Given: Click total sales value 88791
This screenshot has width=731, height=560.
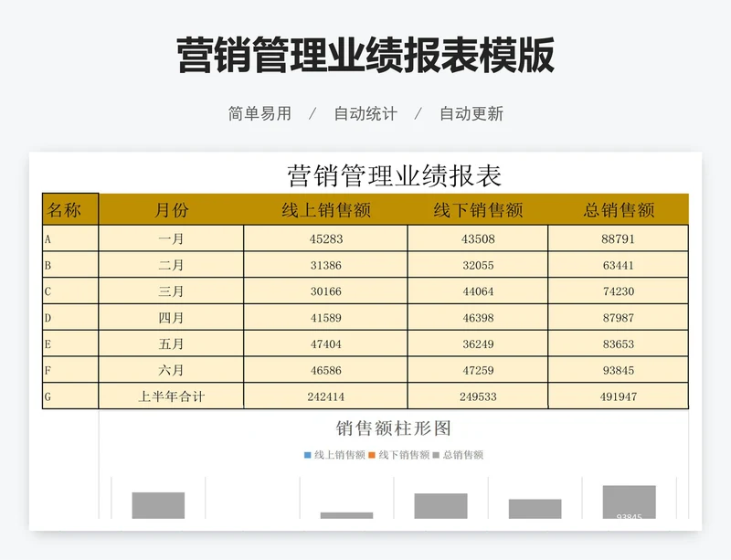Looking at the screenshot, I should (619, 238).
